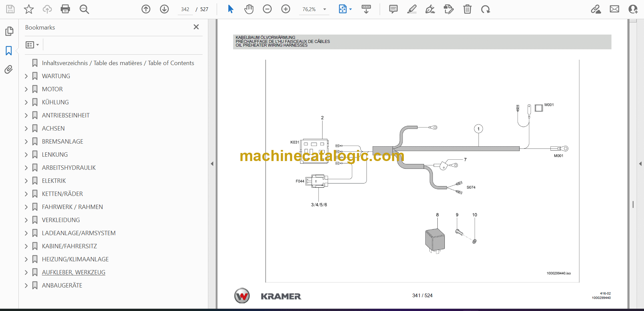Viewport: 644px width, 311px height.
Task: Activate the selection arrow tool
Action: 230,9
